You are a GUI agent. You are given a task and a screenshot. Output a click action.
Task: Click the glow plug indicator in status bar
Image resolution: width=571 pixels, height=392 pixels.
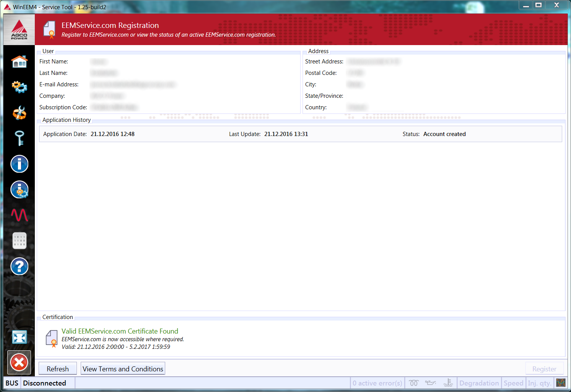pyautogui.click(x=413, y=383)
